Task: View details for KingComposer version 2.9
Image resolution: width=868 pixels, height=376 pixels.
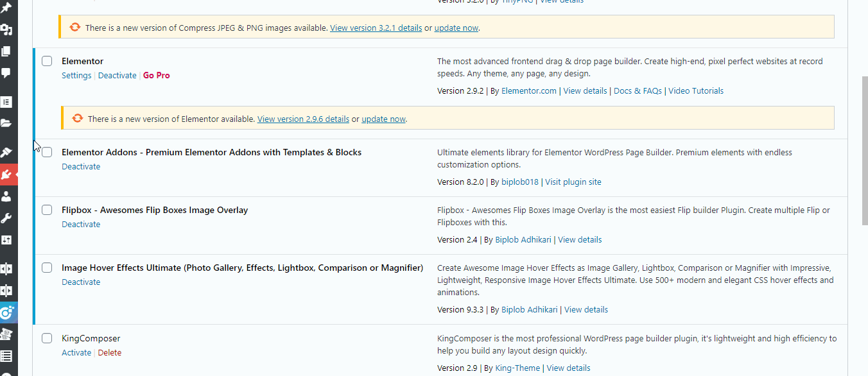Action: pyautogui.click(x=569, y=368)
